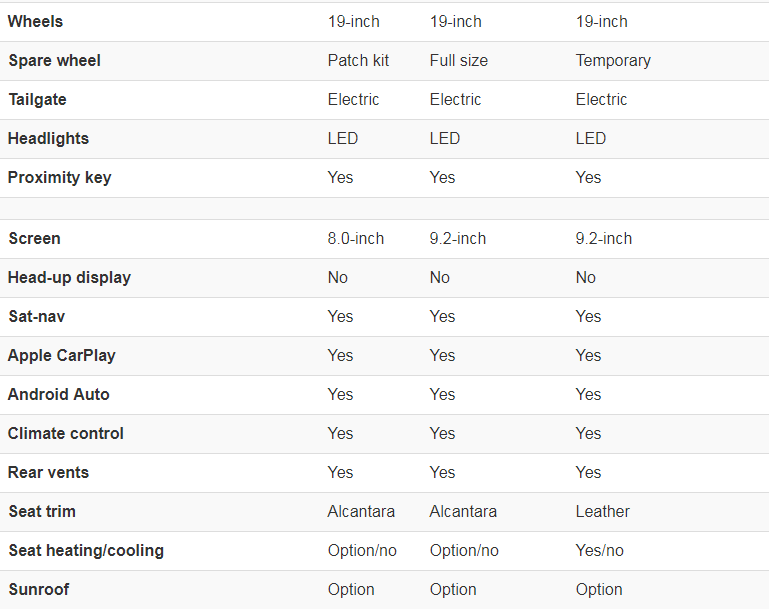
Task: Select the Android Auto label
Action: [58, 394]
